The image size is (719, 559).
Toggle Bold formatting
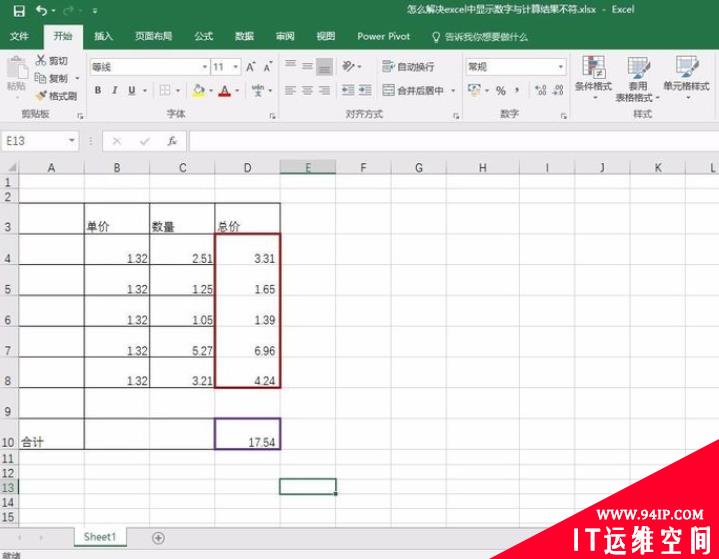pos(98,90)
